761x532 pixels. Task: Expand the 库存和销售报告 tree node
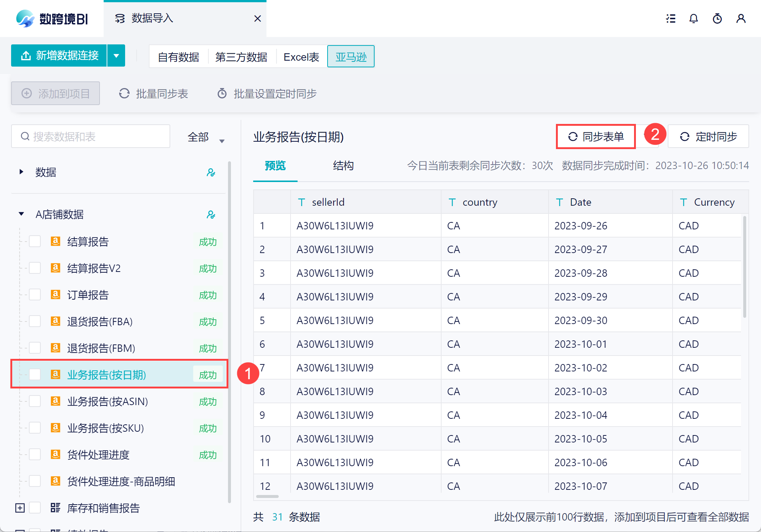20,508
